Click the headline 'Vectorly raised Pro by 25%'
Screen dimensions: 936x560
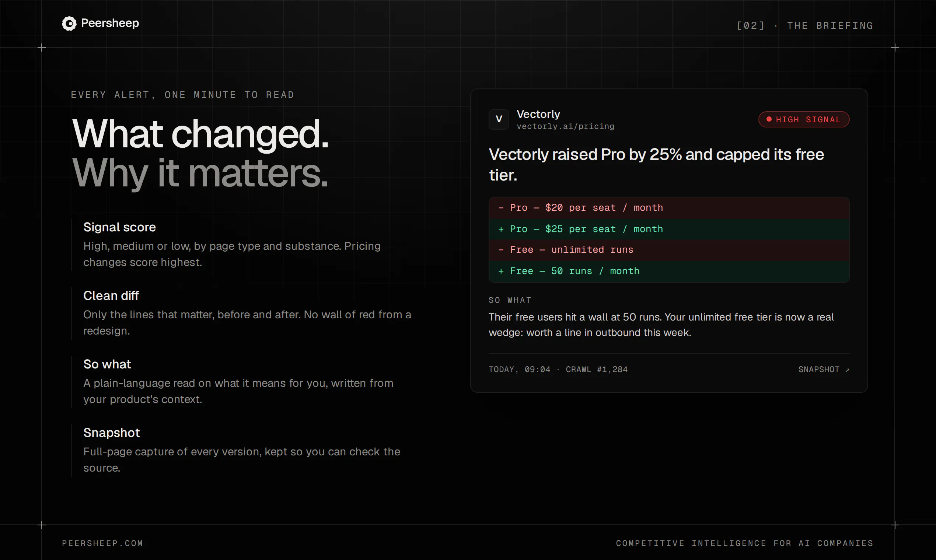coord(656,165)
